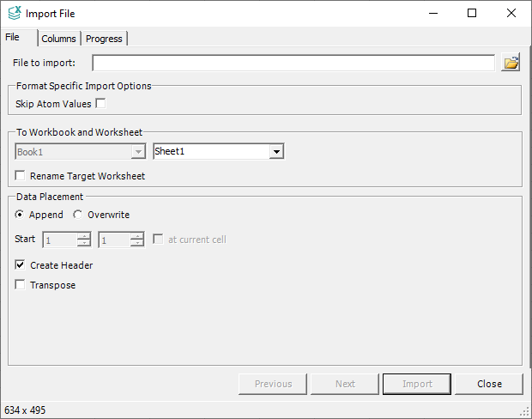Select the Append radio button
532x419 pixels.
click(x=20, y=215)
